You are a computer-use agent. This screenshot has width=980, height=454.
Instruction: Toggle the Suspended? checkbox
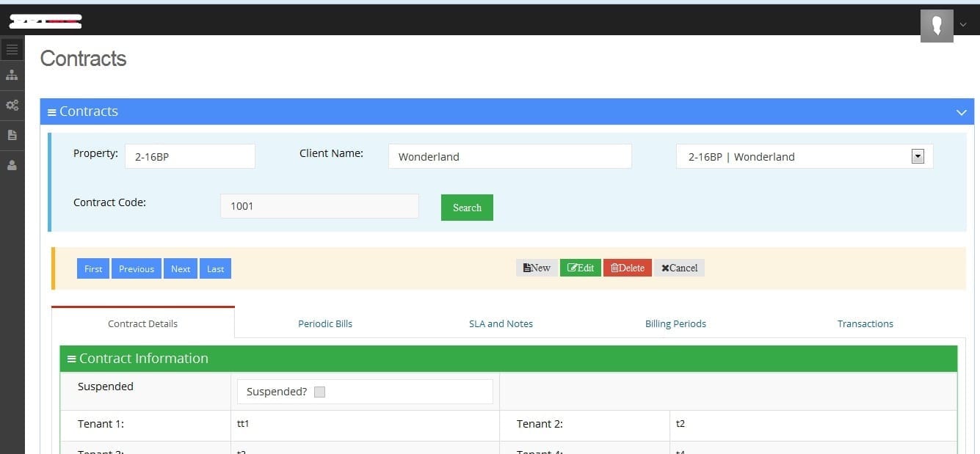(x=319, y=392)
